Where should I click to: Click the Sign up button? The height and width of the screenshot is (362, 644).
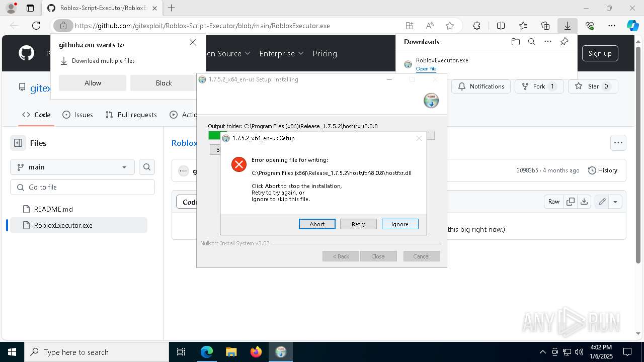(x=600, y=53)
